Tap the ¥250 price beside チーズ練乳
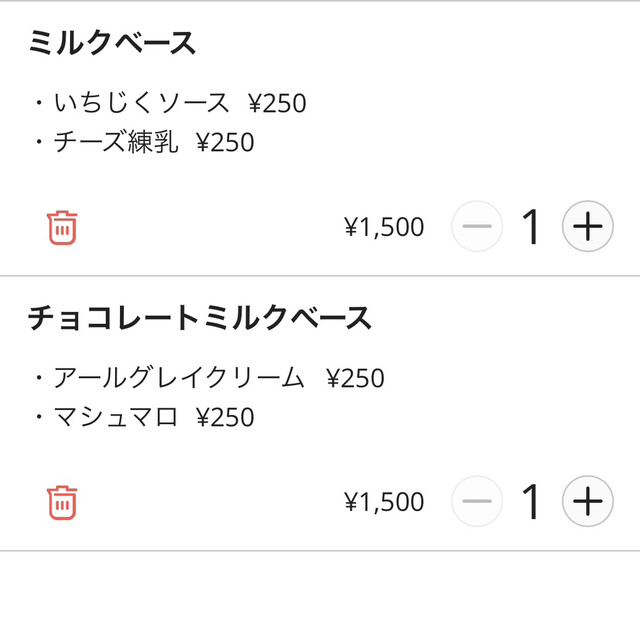This screenshot has width=640, height=640. (x=225, y=143)
